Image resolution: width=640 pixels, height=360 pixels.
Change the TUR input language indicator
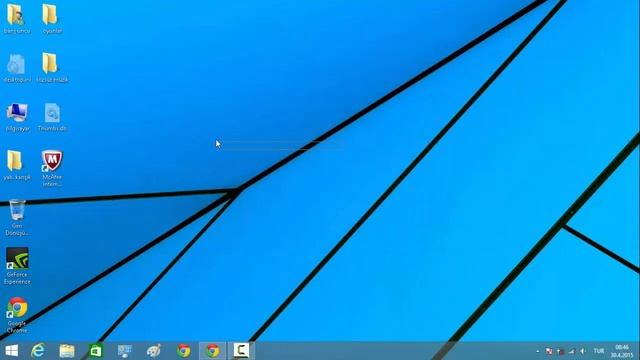point(599,351)
